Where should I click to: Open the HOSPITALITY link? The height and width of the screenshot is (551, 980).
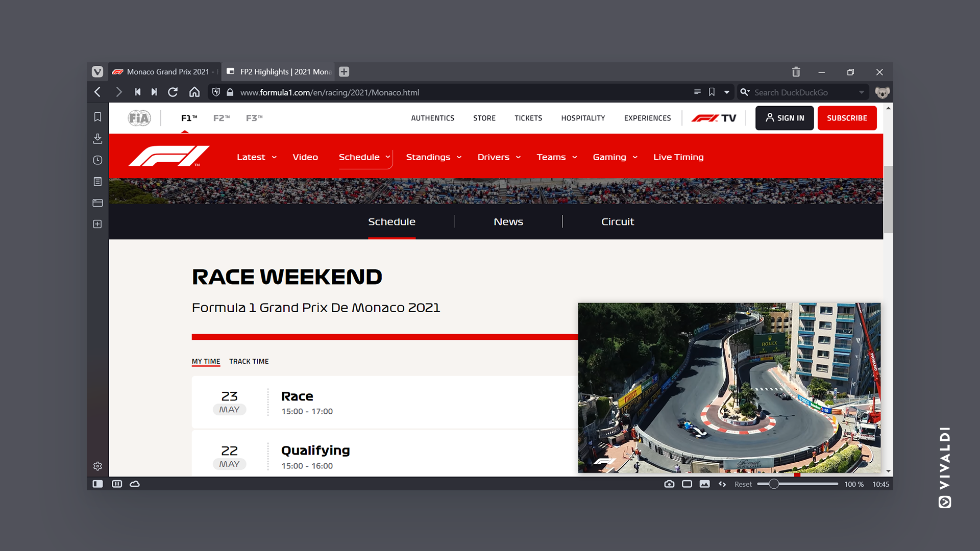[x=583, y=118]
